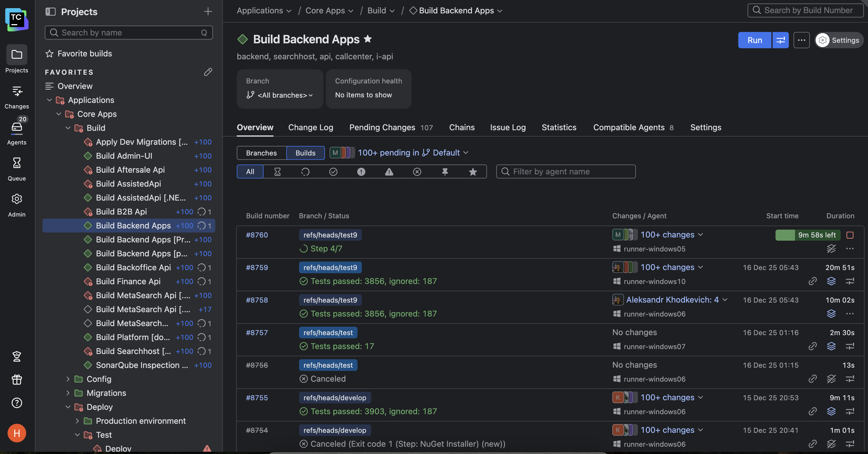Filter builds by pinned icon
The image size is (868, 454).
click(x=445, y=172)
